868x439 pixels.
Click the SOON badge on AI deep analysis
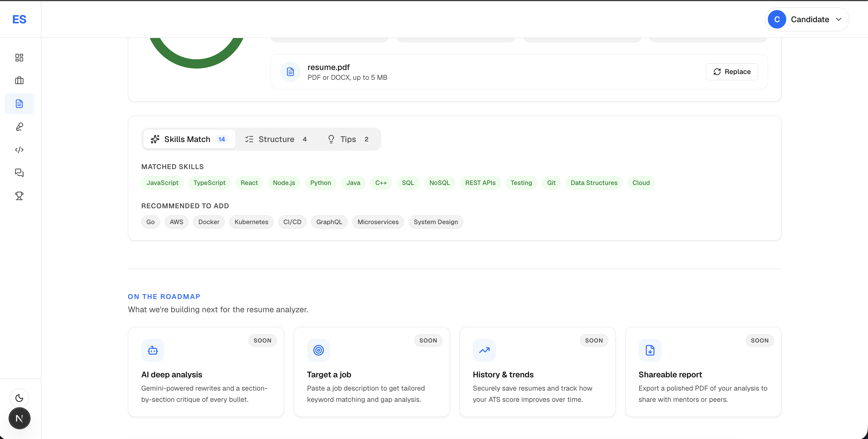262,340
